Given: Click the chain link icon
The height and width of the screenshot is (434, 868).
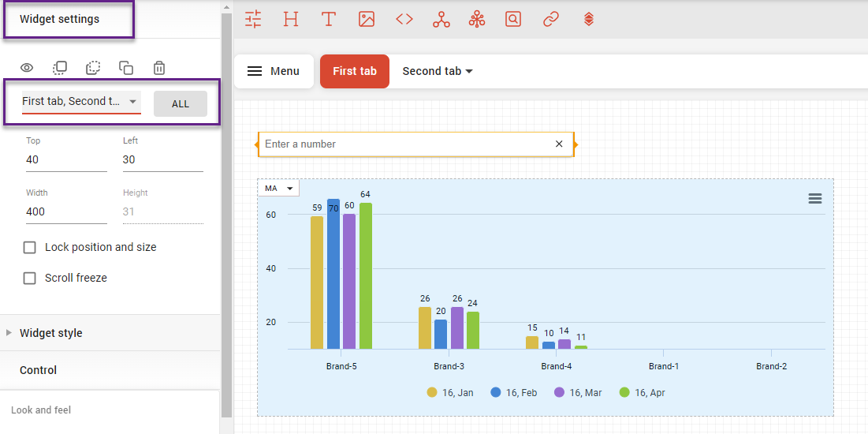Looking at the screenshot, I should pyautogui.click(x=551, y=20).
